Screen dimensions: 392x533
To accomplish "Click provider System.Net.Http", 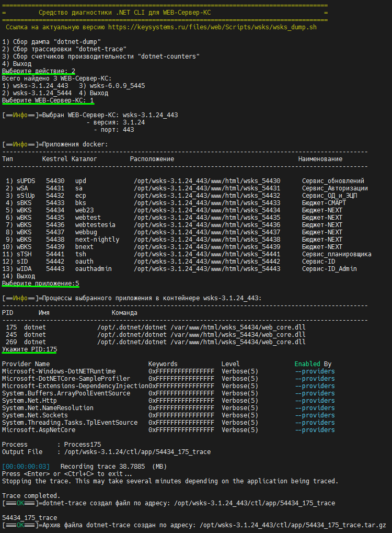I will pyautogui.click(x=29, y=401).
